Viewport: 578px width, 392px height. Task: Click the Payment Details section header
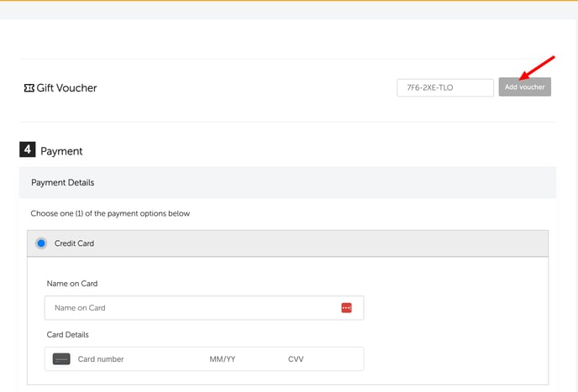point(287,182)
